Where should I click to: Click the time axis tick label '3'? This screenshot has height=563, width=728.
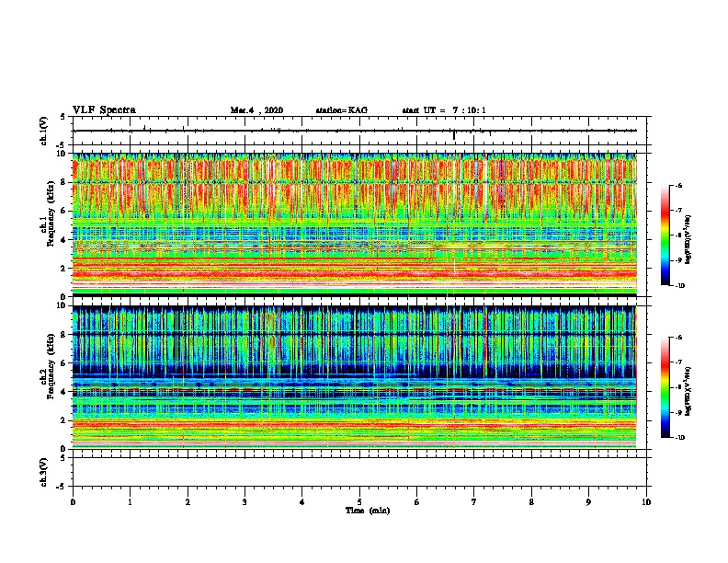pos(245,502)
